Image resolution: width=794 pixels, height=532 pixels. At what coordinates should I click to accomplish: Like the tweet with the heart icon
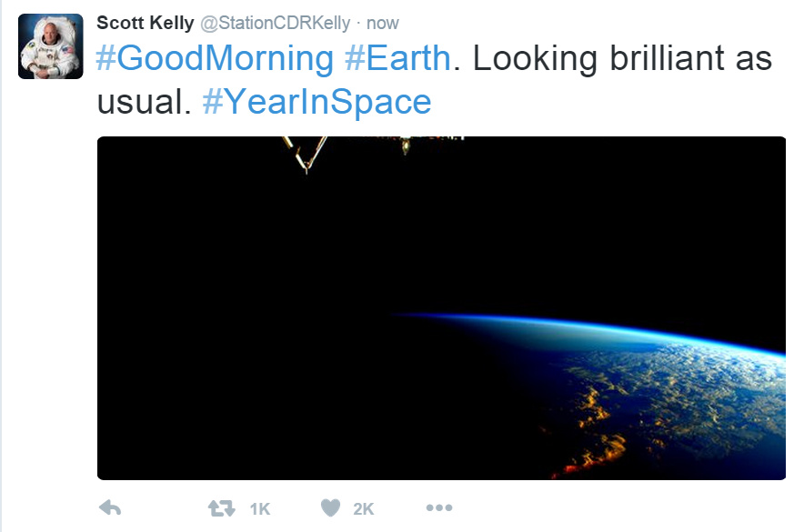point(331,507)
